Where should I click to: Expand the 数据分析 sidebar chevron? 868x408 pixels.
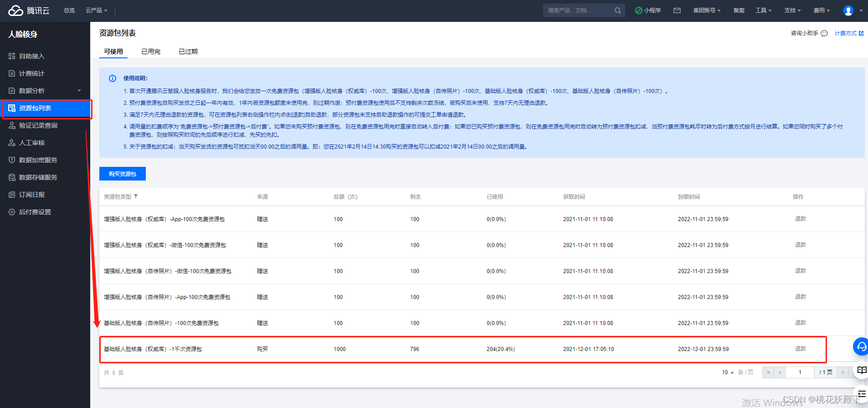[x=79, y=90]
